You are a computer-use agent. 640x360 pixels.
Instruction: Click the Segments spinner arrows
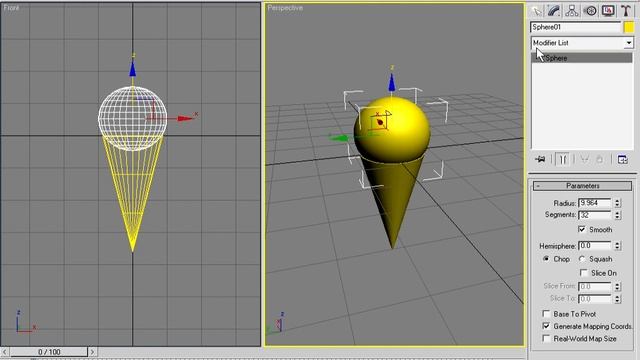617,215
